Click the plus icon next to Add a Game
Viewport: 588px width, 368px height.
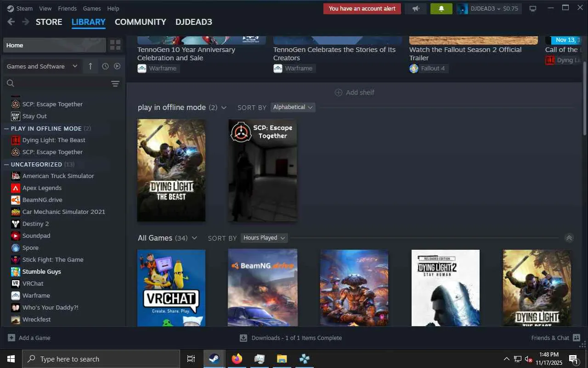tap(11, 338)
